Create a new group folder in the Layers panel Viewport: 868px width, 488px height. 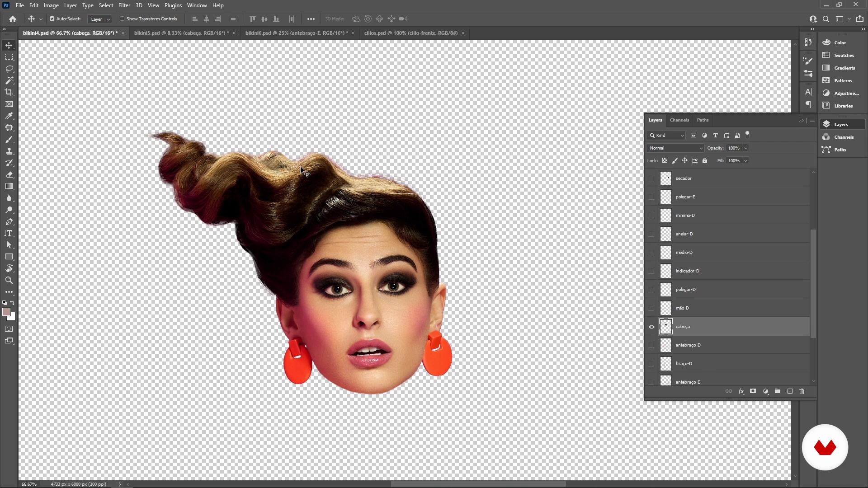pyautogui.click(x=778, y=391)
